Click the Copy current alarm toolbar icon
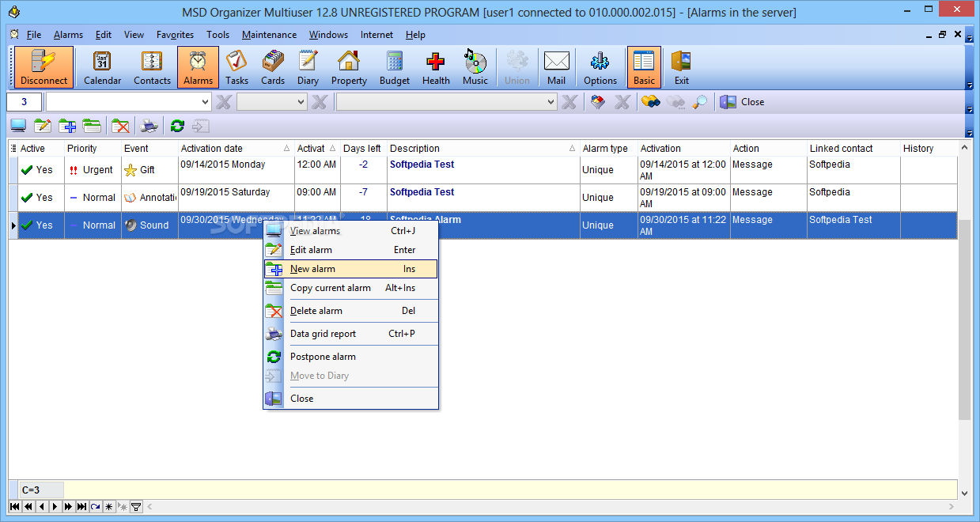The image size is (980, 522). point(92,125)
